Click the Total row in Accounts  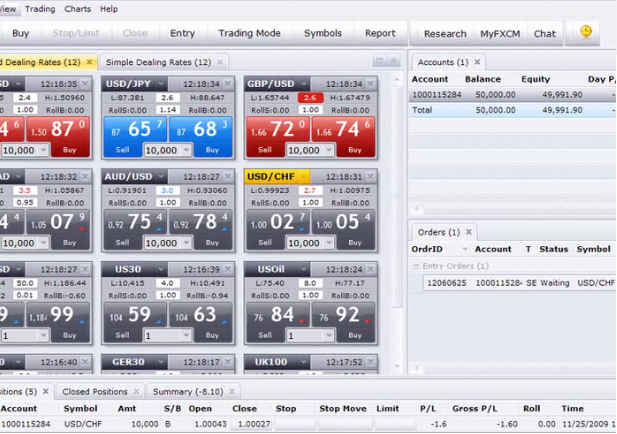[x=512, y=110]
